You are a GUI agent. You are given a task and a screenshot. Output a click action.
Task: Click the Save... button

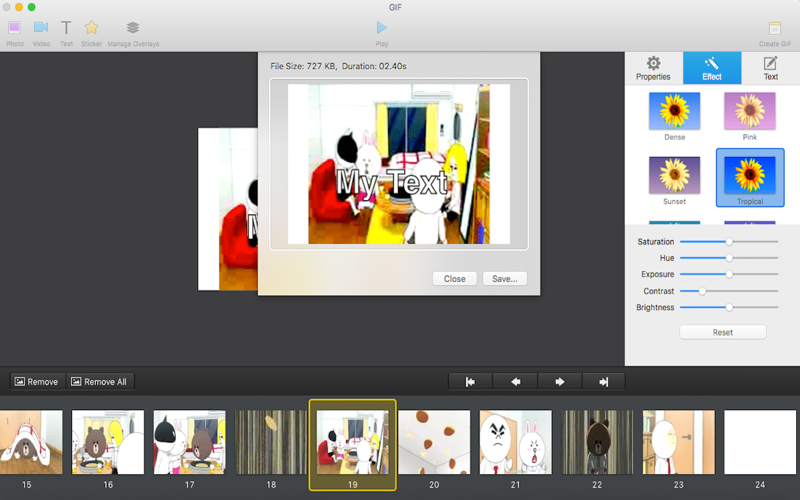tap(505, 279)
